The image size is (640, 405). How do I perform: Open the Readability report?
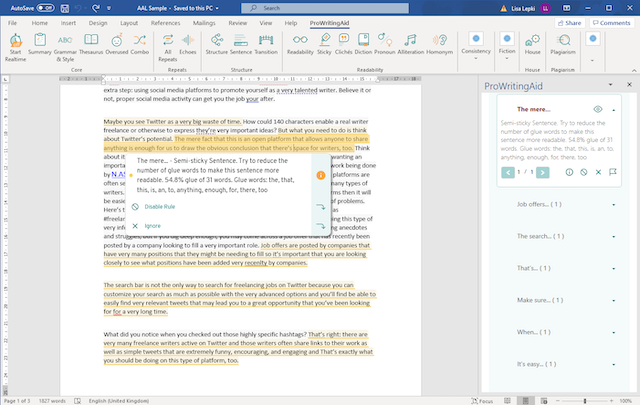300,45
